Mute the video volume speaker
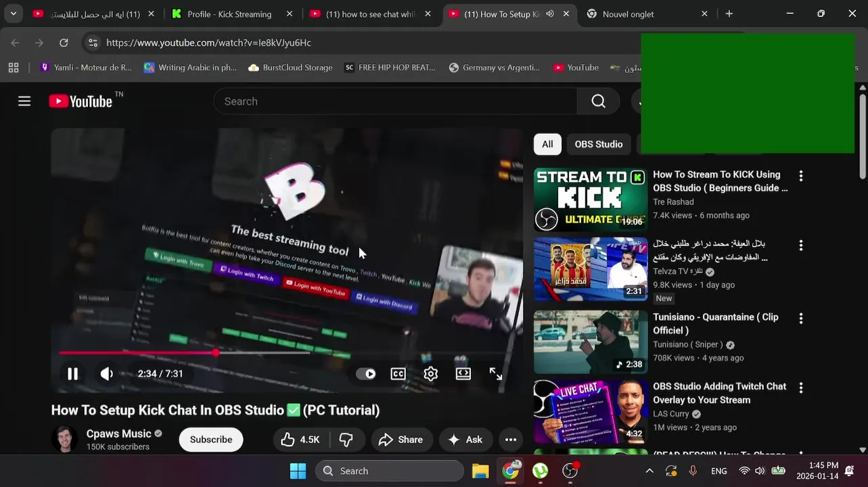The height and width of the screenshot is (487, 868). tap(107, 373)
